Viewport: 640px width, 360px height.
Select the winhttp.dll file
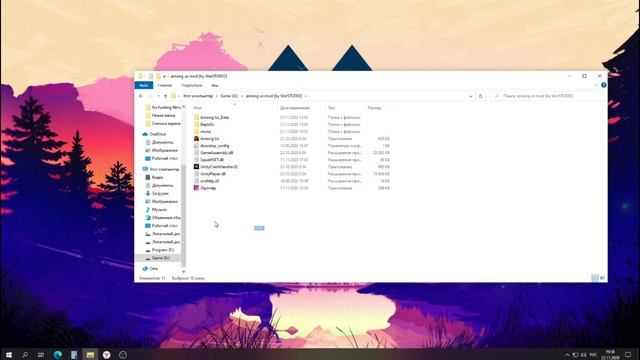pos(210,181)
